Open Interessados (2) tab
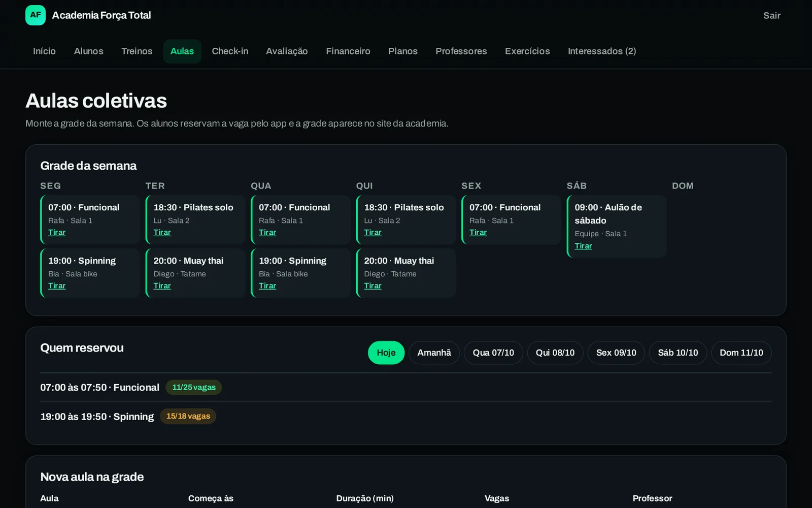The width and height of the screenshot is (812, 508). click(602, 51)
